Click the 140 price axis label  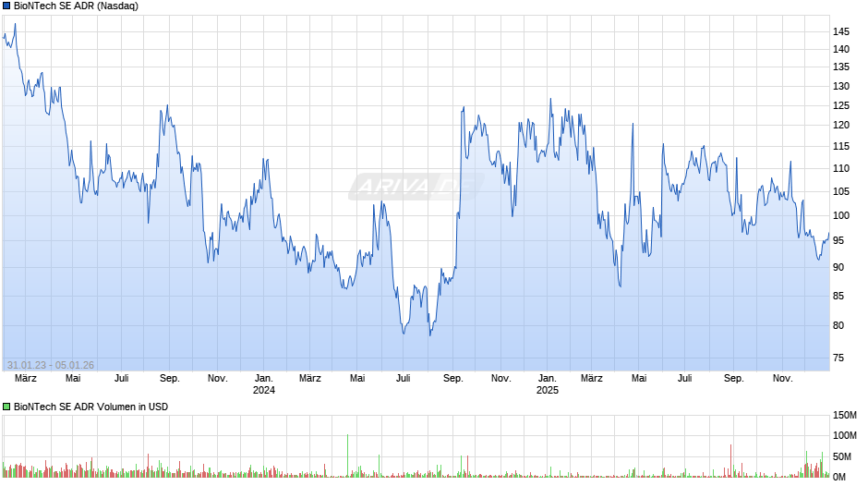[841, 49]
